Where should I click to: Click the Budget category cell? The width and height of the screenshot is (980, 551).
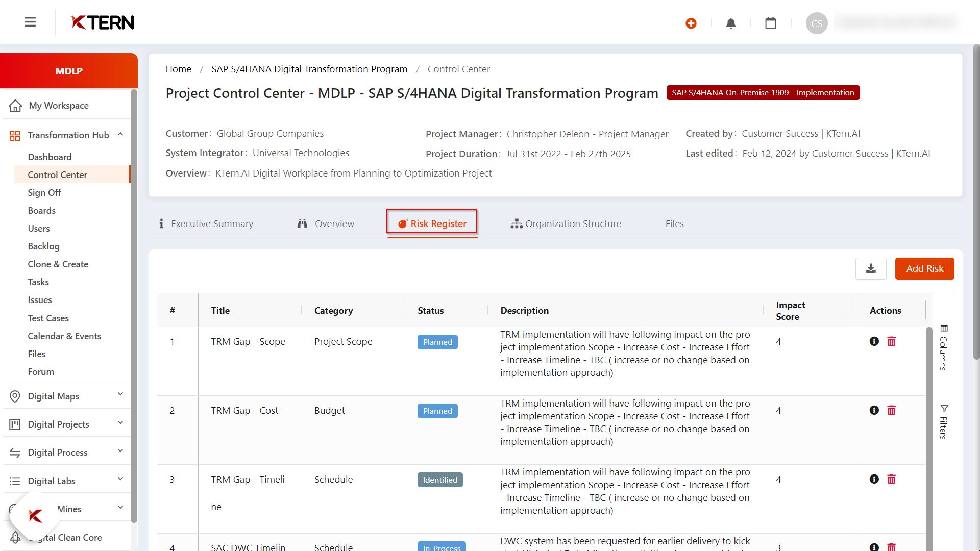click(329, 410)
